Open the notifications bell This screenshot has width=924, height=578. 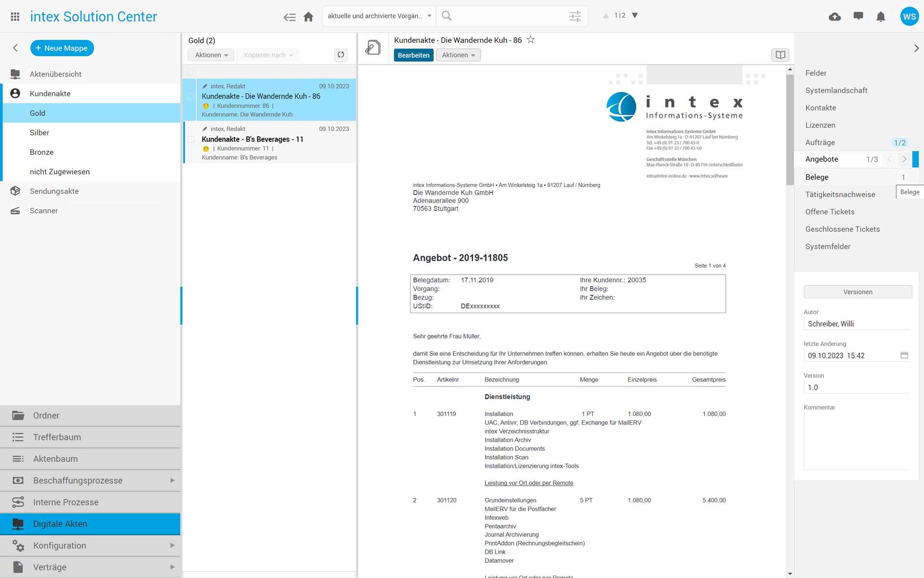pos(881,17)
